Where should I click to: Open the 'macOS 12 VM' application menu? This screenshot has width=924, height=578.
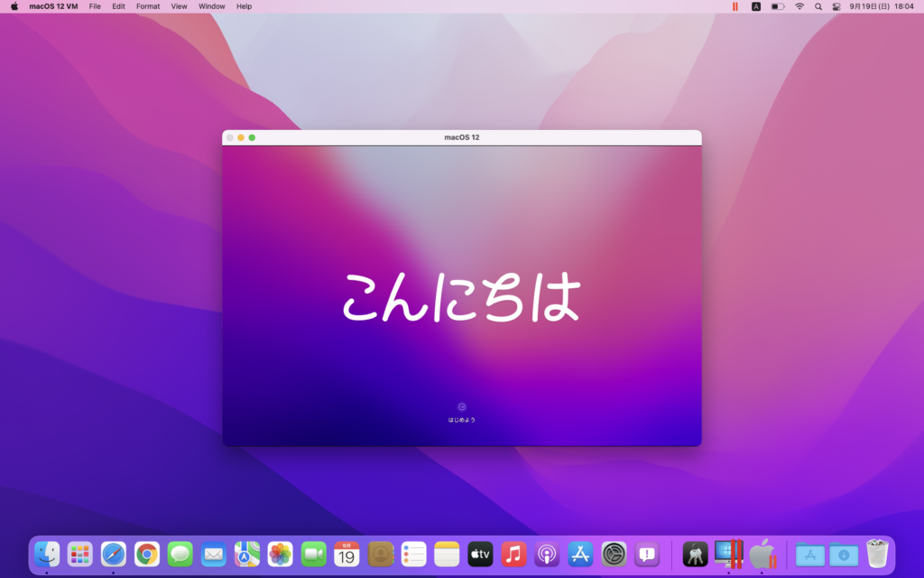click(53, 6)
